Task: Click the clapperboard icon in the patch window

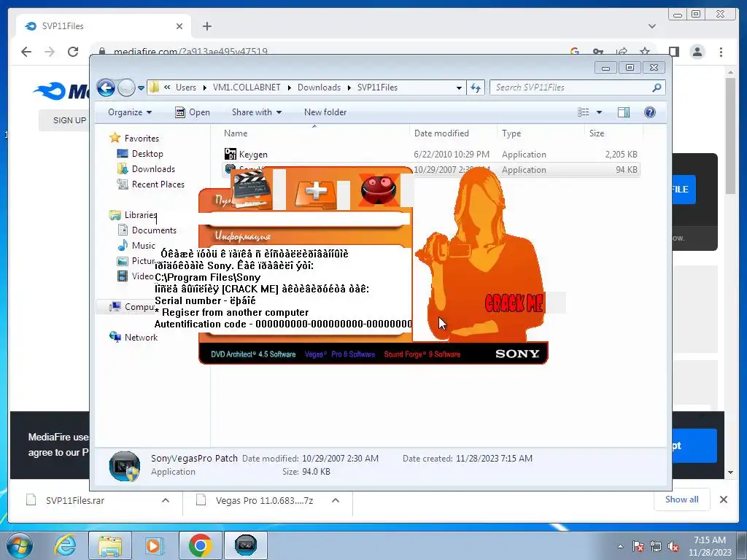Action: [252, 190]
